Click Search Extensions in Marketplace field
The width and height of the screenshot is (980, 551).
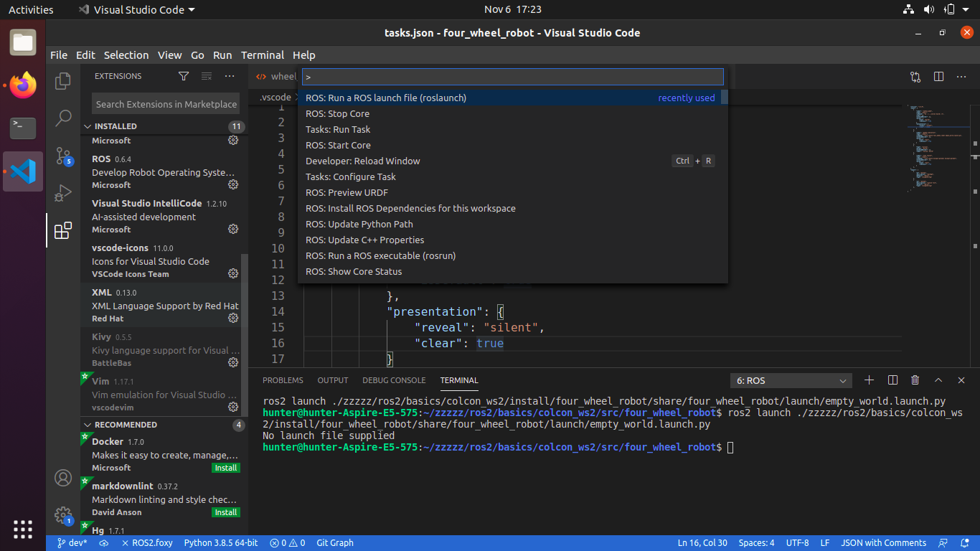(166, 104)
